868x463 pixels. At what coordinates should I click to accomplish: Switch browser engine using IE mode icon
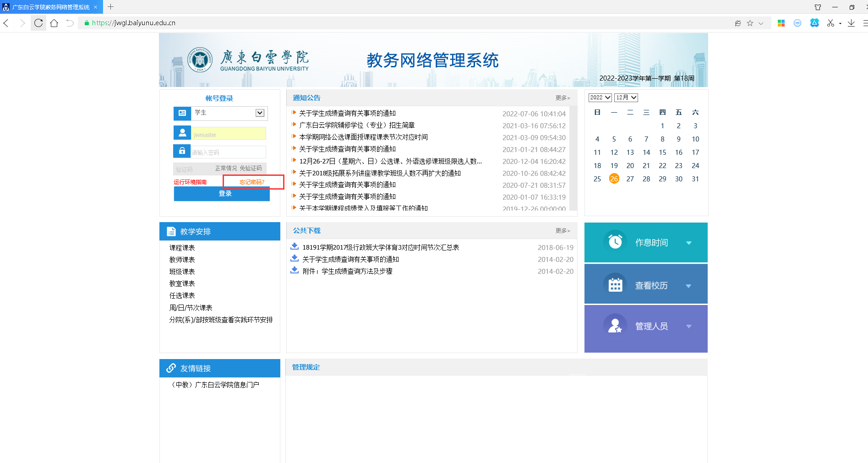coord(737,23)
